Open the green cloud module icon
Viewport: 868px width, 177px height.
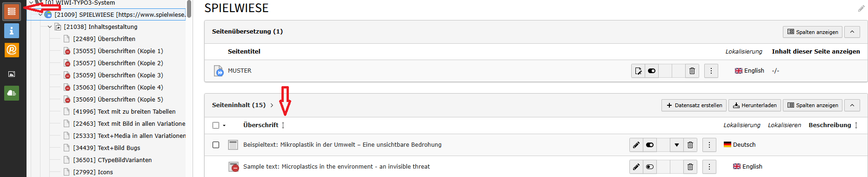[12, 93]
